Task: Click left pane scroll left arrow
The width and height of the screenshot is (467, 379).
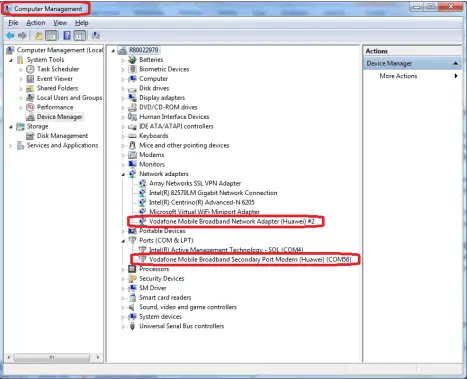Action: click(9, 357)
